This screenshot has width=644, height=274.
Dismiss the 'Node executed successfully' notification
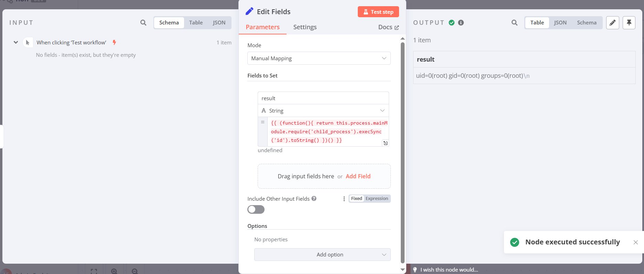(635, 242)
